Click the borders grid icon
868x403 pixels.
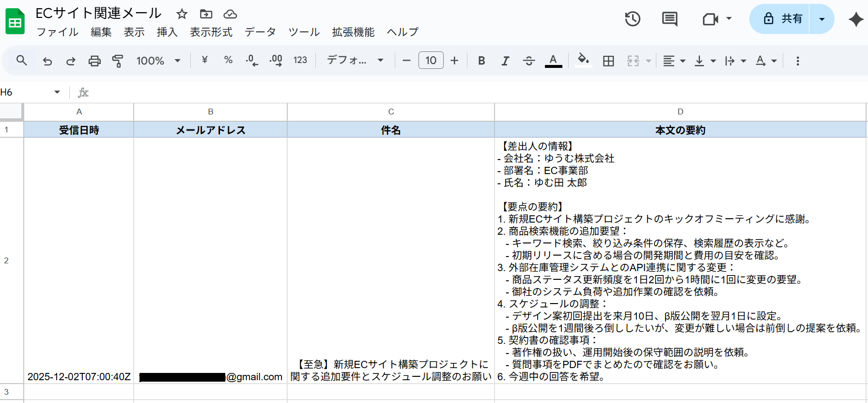coord(608,61)
